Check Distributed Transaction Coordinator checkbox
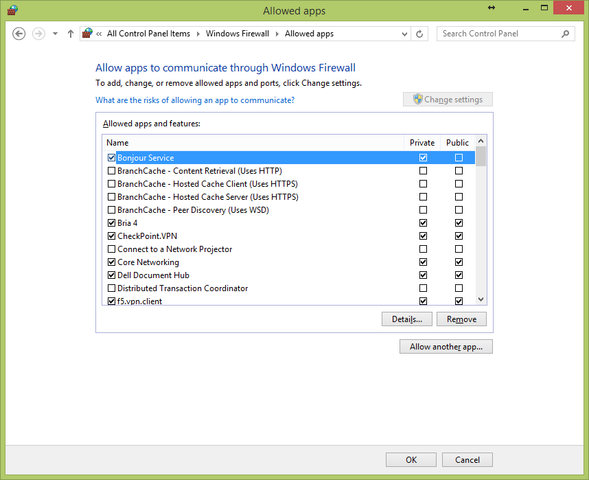 coord(111,288)
